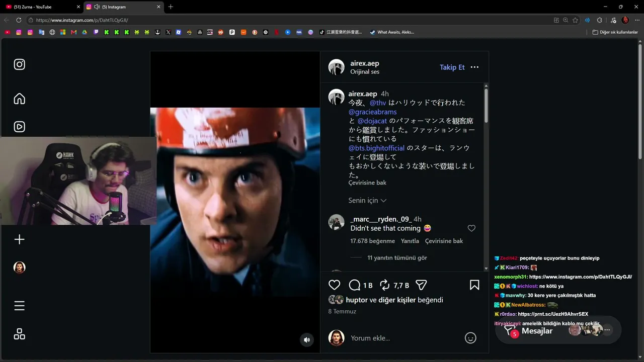The image size is (644, 362).
Task: Open the Twitch bookmark icon
Action: (x=96, y=32)
